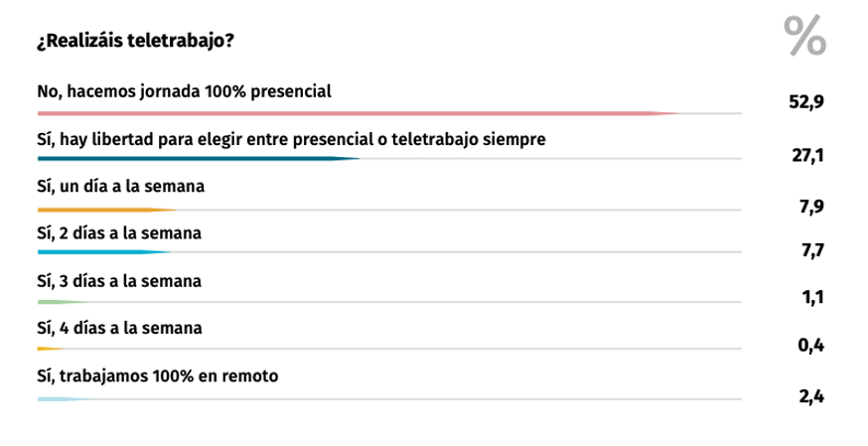This screenshot has height=446, width=868.
Task: Click the light blue 2-days bar
Action: tap(104, 253)
